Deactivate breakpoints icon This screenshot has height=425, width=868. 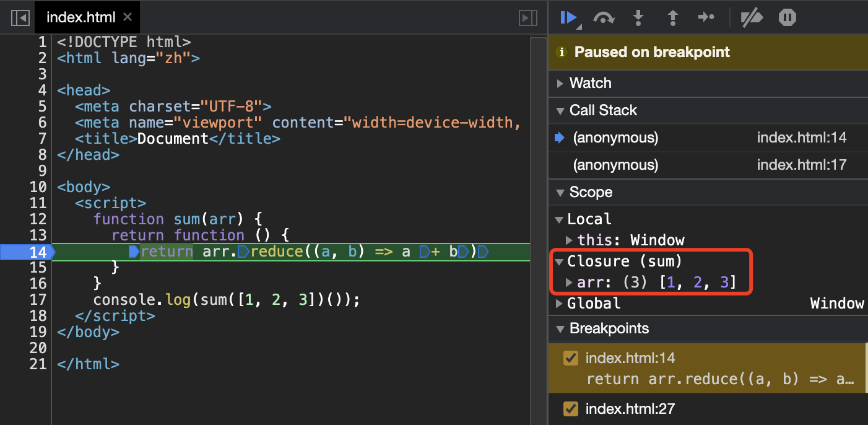point(752,17)
